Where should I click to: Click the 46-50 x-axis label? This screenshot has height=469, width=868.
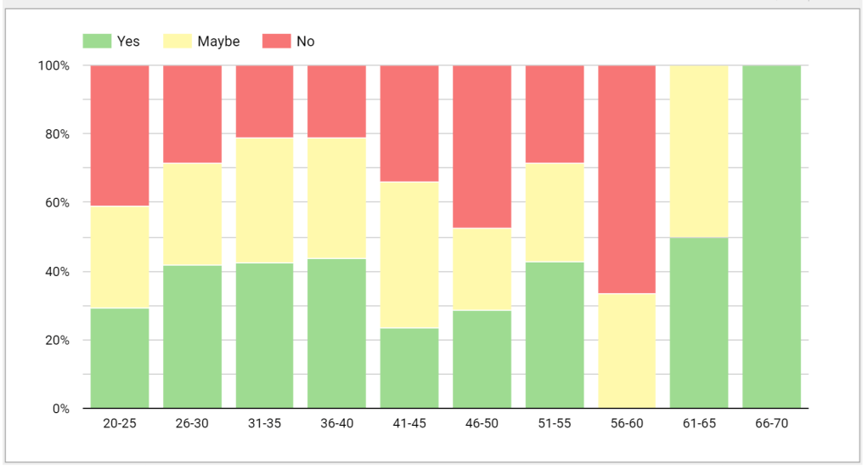[x=482, y=423]
